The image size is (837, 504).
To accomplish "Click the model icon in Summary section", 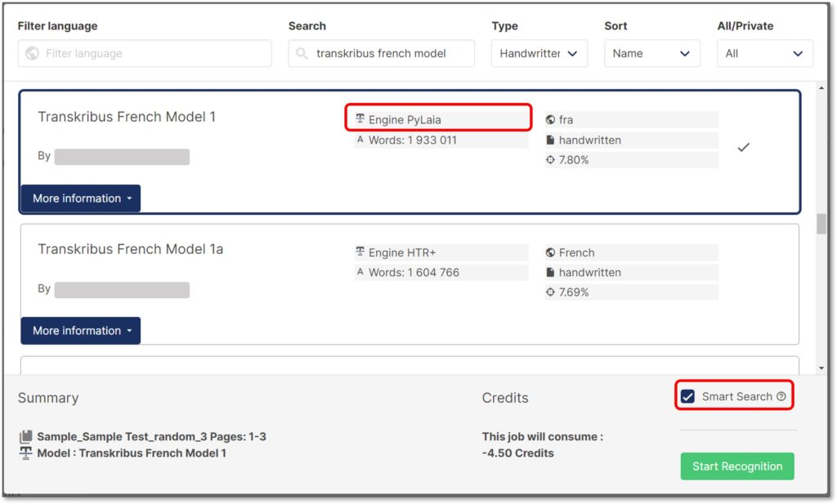I will (x=25, y=453).
